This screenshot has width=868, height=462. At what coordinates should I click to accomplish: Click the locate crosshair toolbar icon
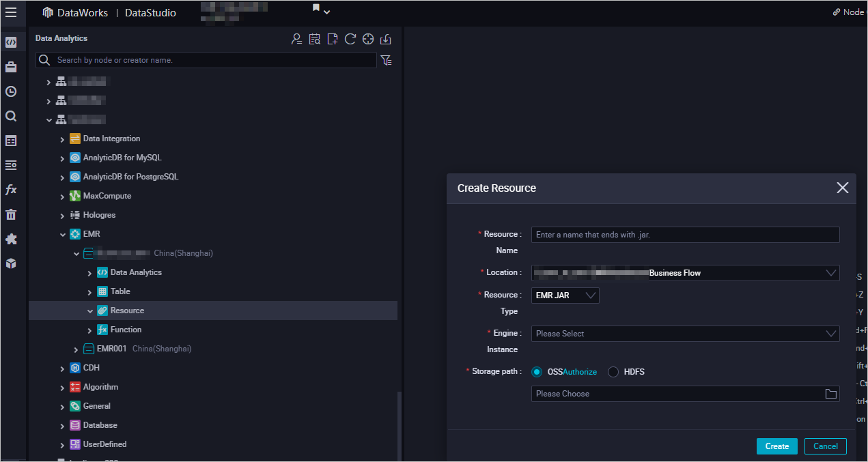pos(368,39)
